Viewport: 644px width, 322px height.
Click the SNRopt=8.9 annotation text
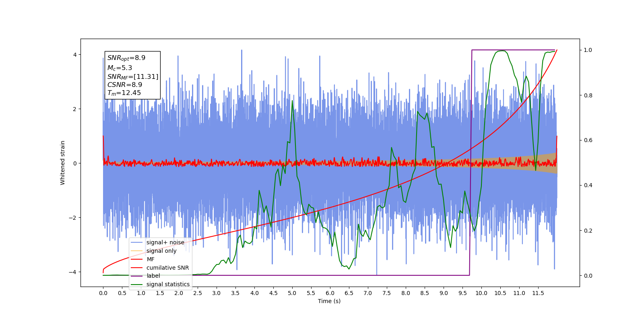tap(126, 58)
